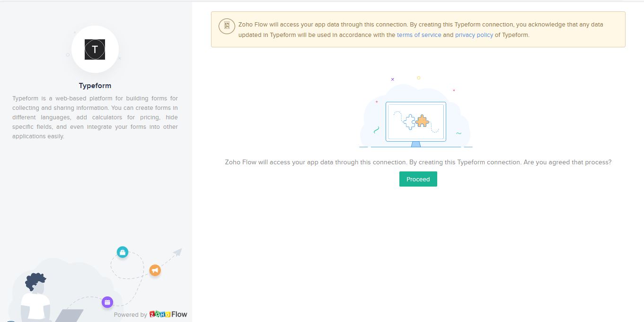
Task: Click the paper plane arrow illustration
Action: point(177,252)
